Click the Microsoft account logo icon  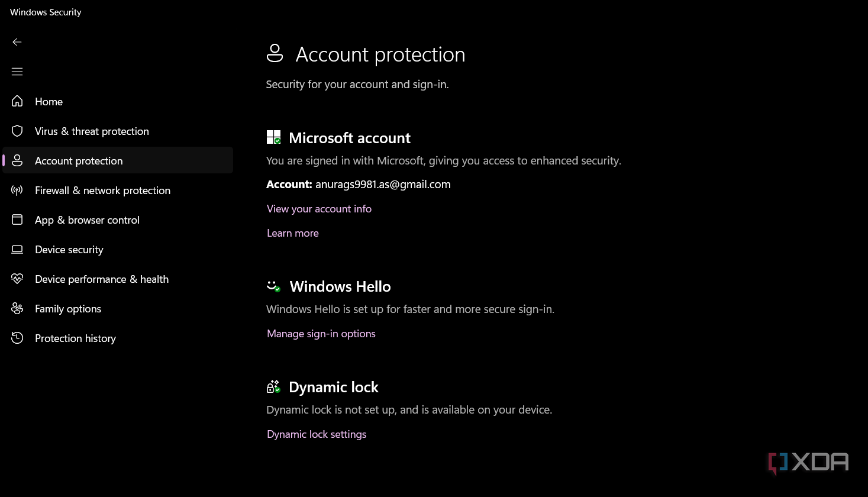[273, 137]
